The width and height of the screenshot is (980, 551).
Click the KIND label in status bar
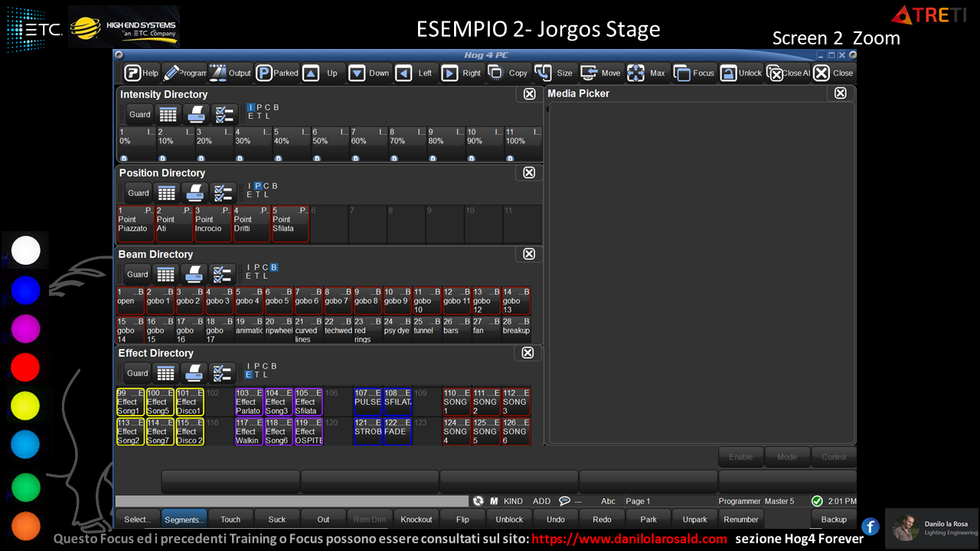tap(513, 501)
